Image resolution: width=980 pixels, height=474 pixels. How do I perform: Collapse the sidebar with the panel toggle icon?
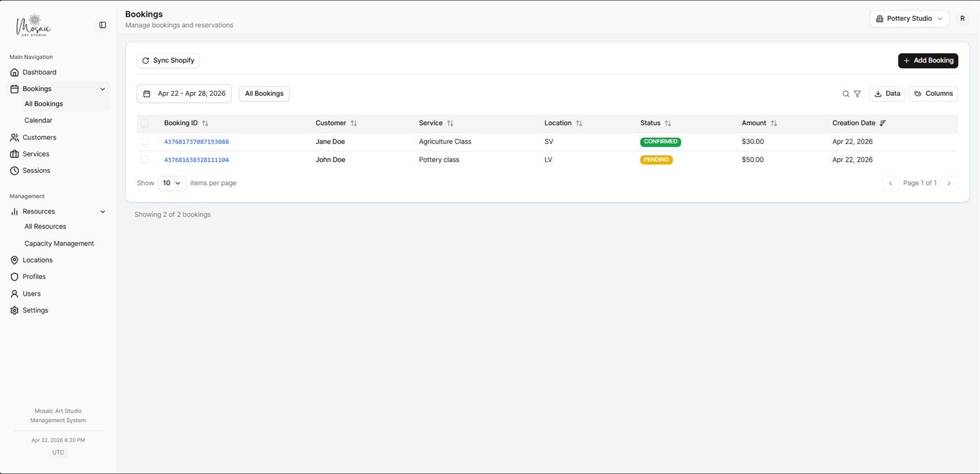click(102, 25)
